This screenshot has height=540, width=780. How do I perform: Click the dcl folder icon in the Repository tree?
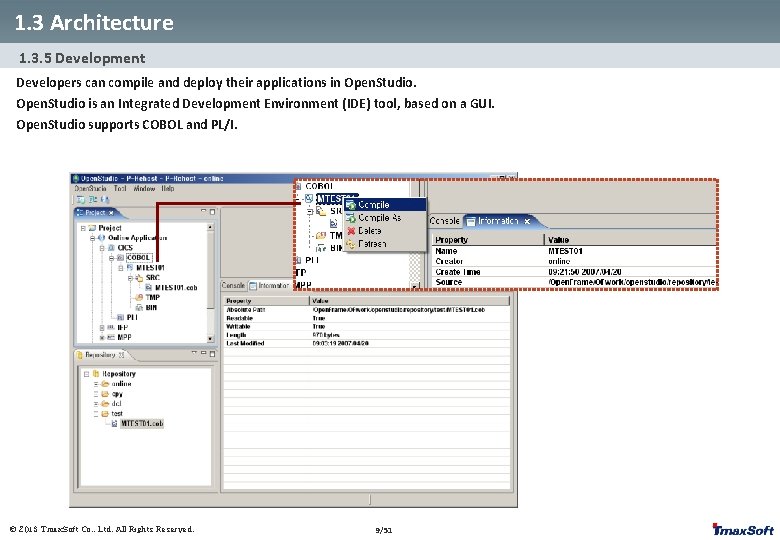pyautogui.click(x=105, y=404)
